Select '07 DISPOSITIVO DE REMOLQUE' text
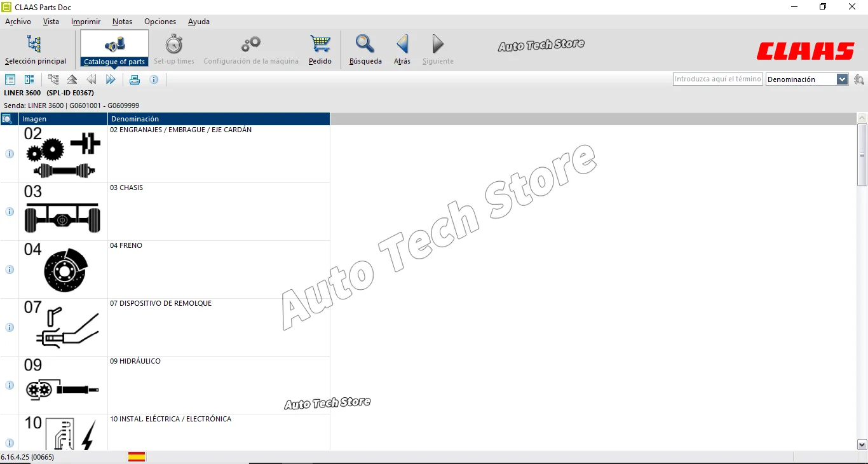 point(161,303)
